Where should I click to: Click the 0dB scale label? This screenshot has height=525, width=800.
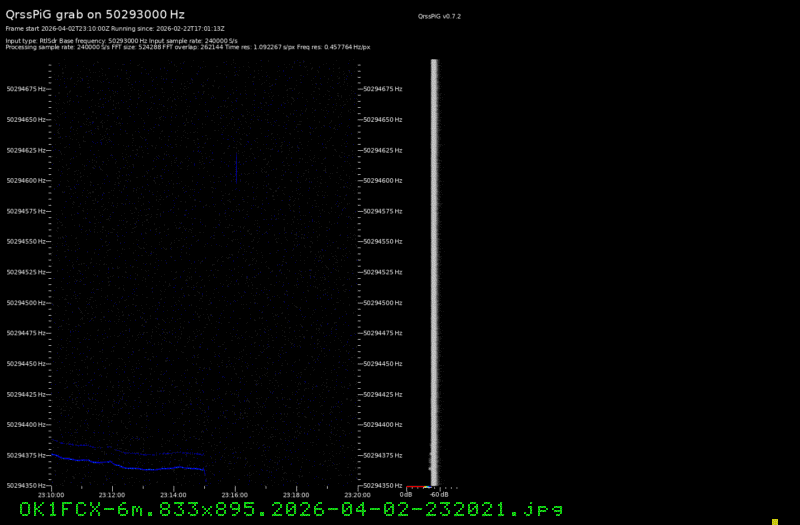click(406, 494)
